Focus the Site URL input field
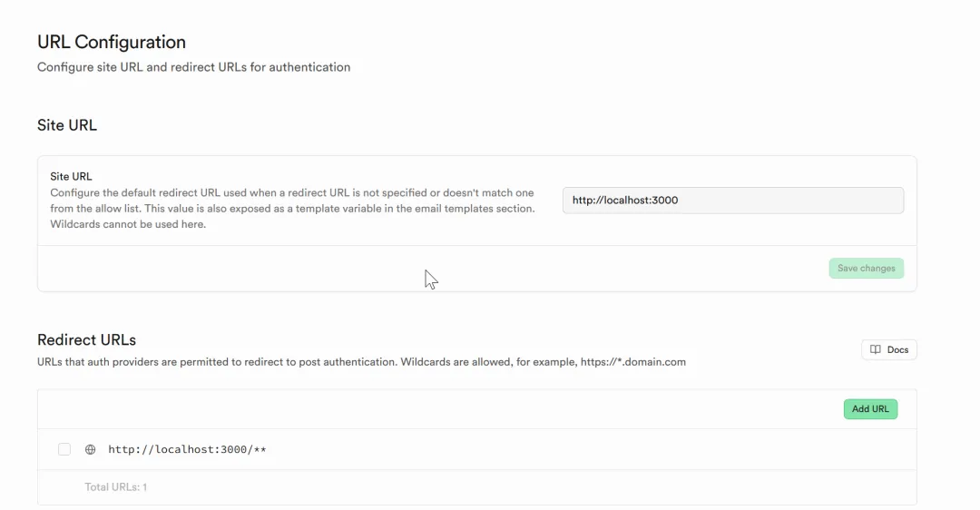 732,201
